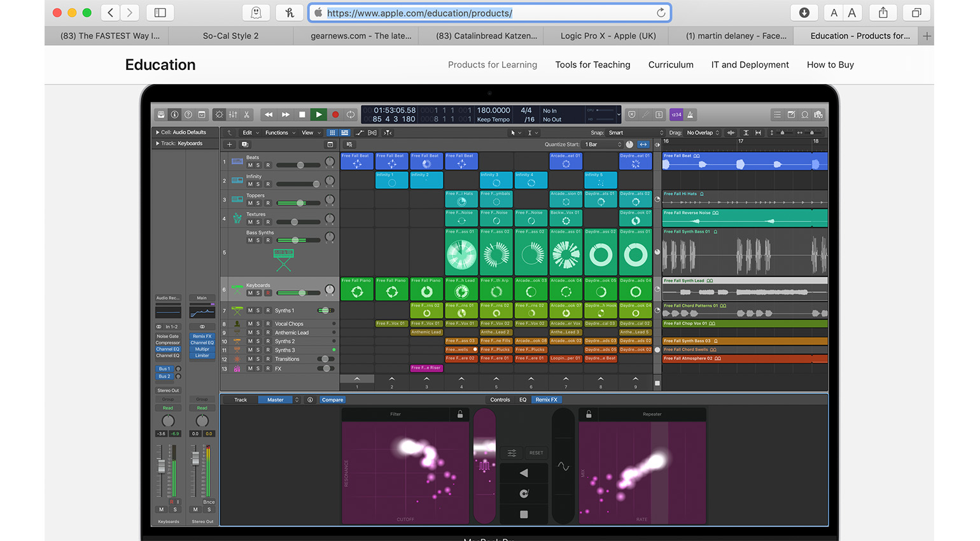Select the Track tab in Smart Controls
This screenshot has width=980, height=541.
click(241, 400)
